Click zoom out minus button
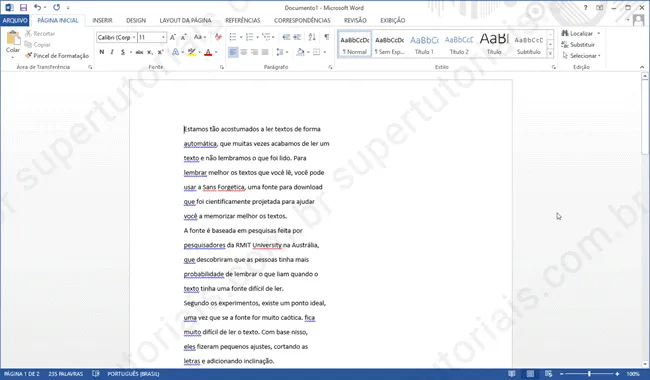Screen dimensions: 650x380 click(x=562, y=374)
